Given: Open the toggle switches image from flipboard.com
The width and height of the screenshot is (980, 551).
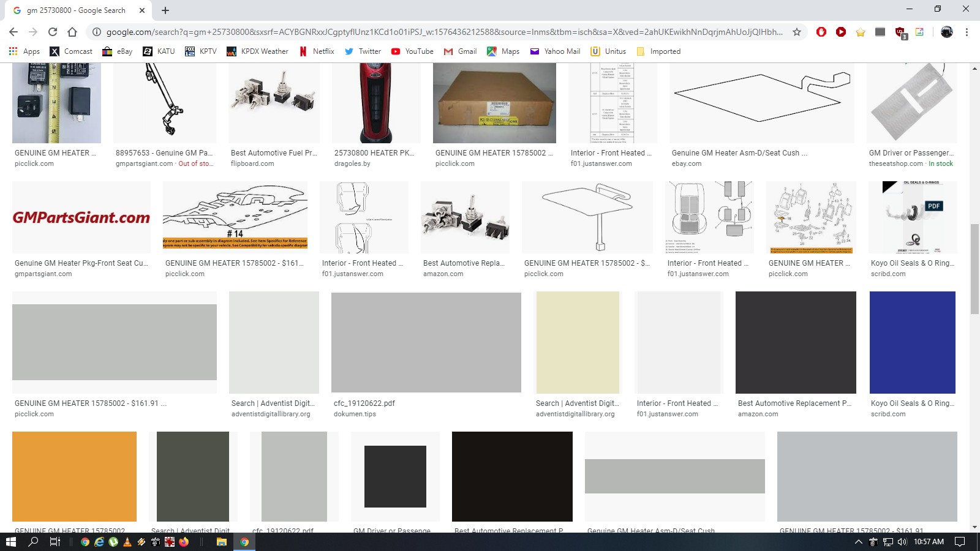Looking at the screenshot, I should pos(274,102).
